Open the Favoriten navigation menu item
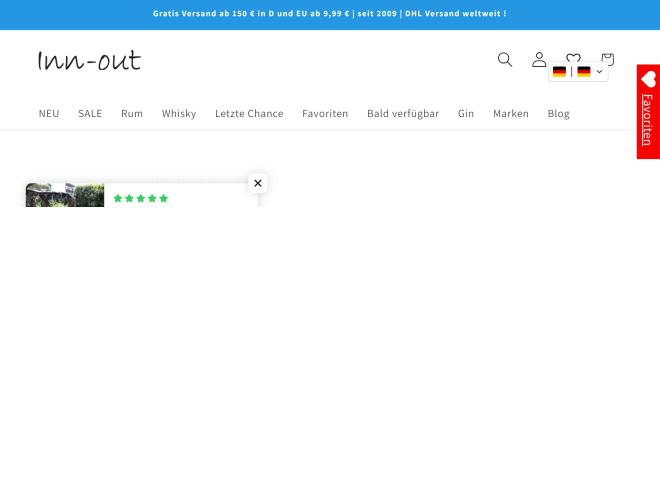660x494 pixels. coord(325,114)
